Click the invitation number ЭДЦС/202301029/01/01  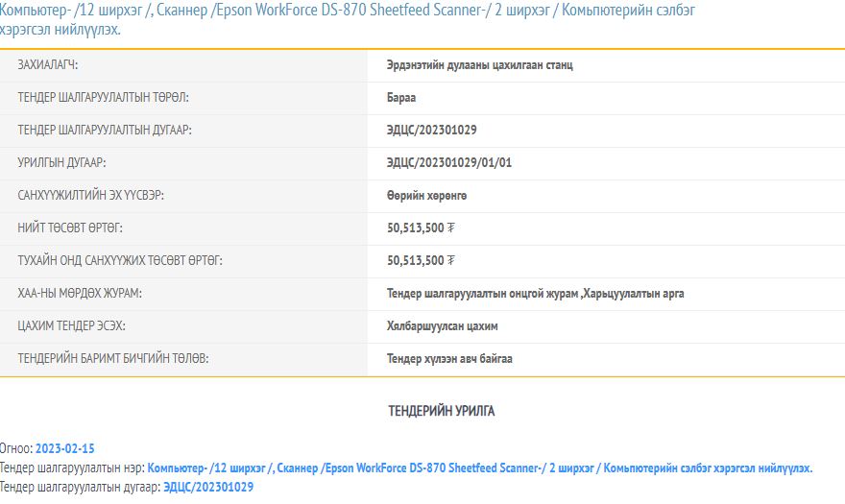click(x=449, y=163)
